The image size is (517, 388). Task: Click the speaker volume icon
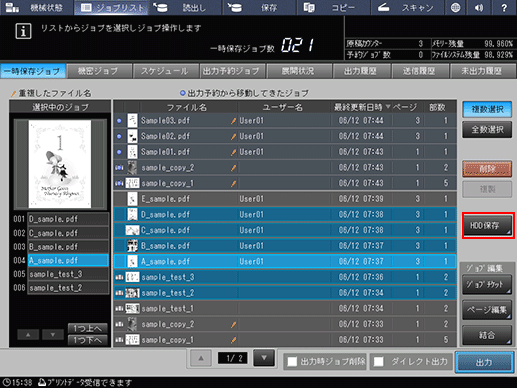[479, 8]
